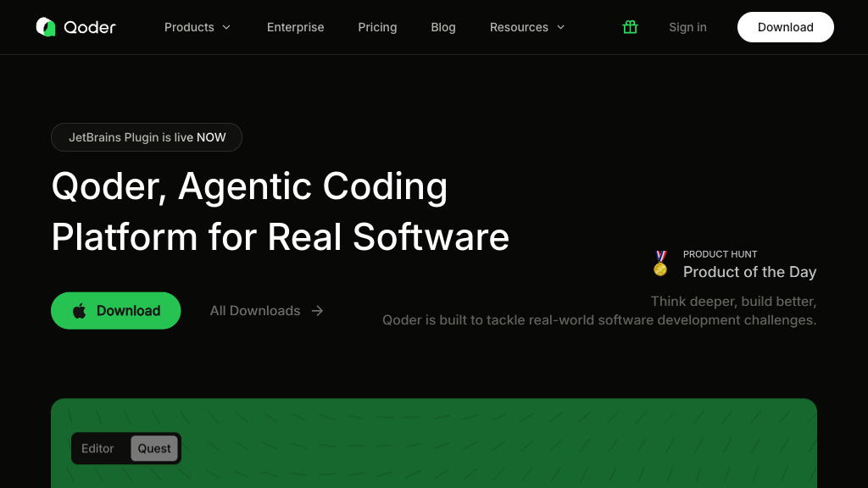Select the Quest mode toggle
Viewport: 868px width, 488px height.
coord(154,449)
